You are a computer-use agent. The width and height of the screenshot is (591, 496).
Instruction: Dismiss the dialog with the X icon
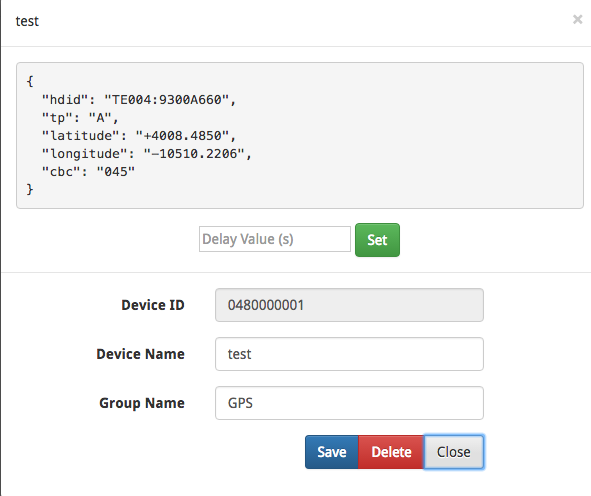[x=577, y=19]
